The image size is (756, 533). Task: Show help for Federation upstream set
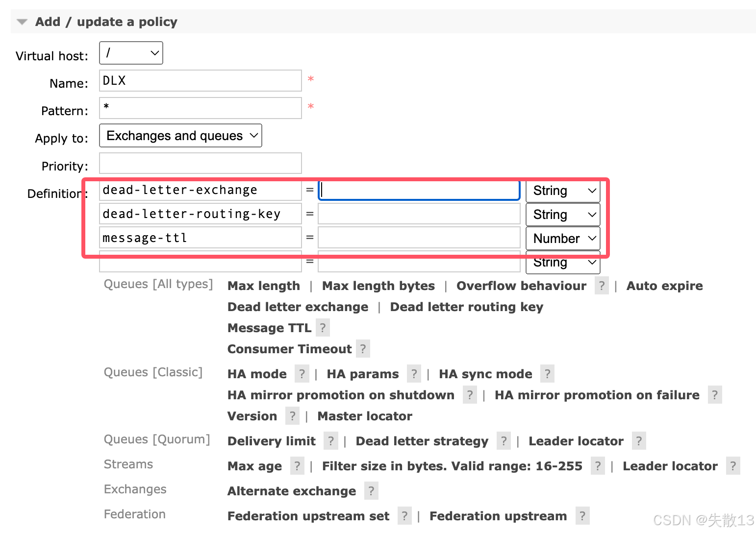pos(404,516)
